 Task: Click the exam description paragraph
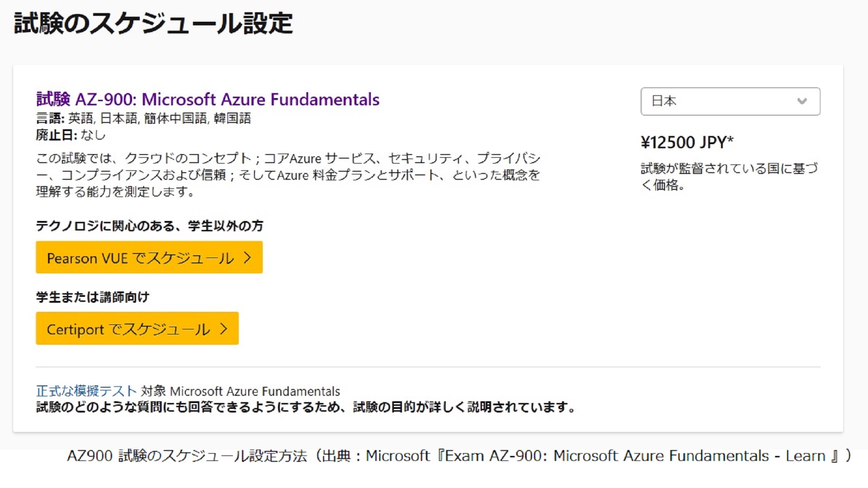[x=288, y=175]
